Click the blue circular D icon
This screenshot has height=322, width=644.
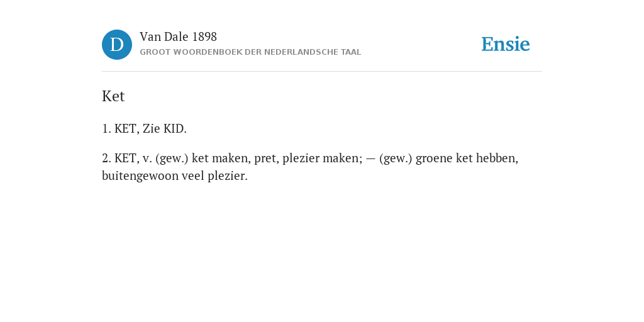(117, 45)
